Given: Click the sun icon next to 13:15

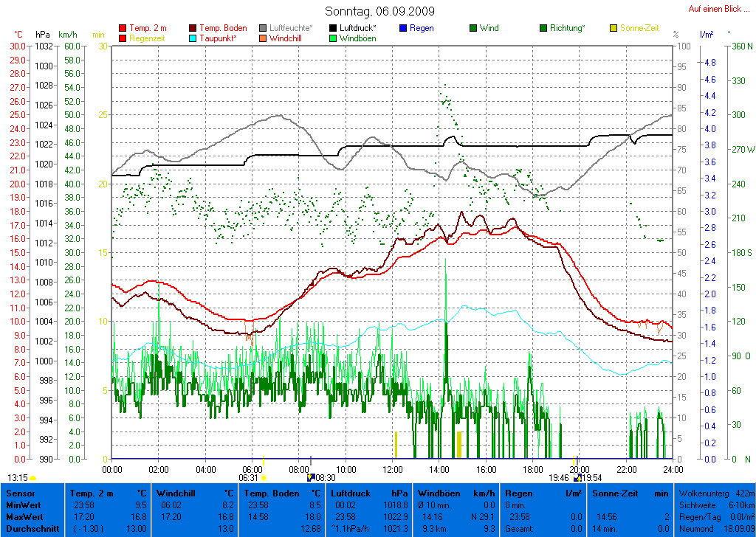Looking at the screenshot, I should click(33, 478).
